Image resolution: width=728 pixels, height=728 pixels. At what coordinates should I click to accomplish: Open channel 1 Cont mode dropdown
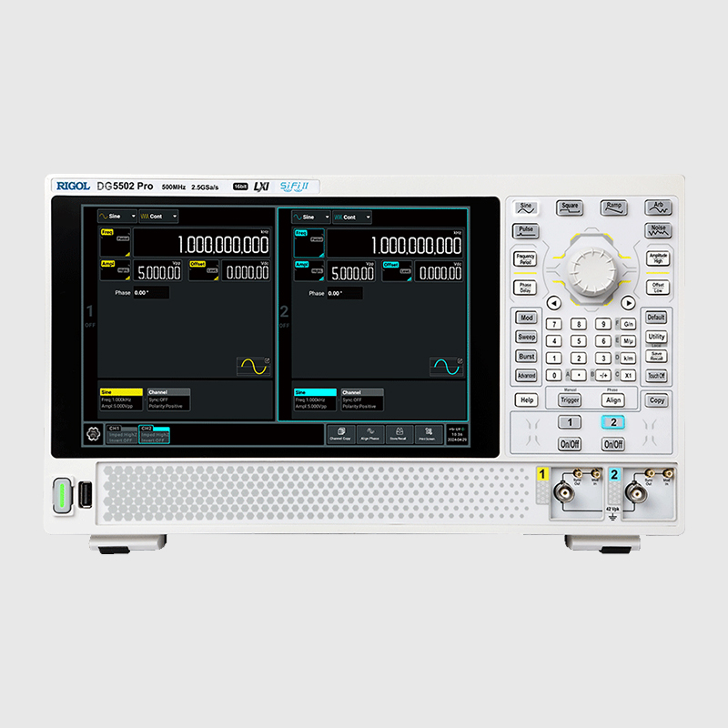[158, 217]
